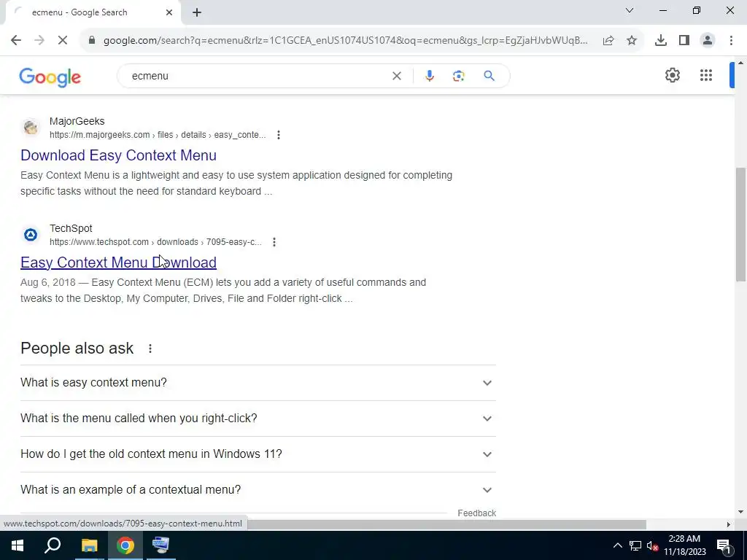The width and height of the screenshot is (747, 560).
Task: Open Chrome three-dot menu
Action: tap(731, 41)
